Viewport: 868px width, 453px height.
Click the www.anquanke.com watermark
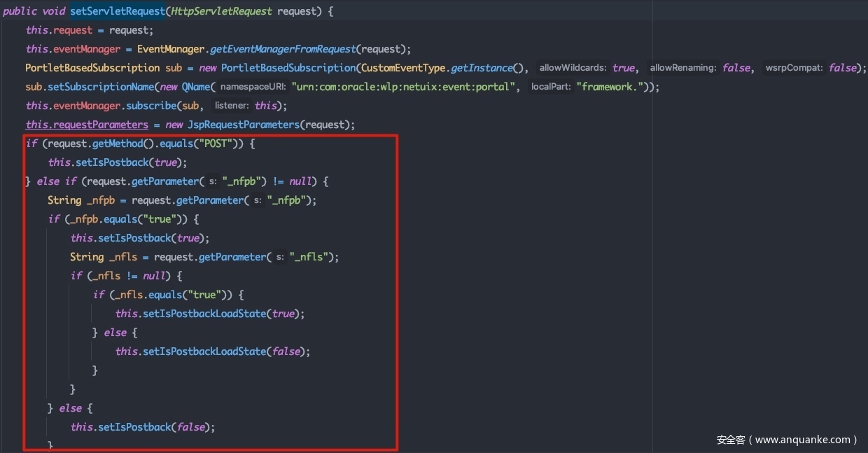(787, 440)
